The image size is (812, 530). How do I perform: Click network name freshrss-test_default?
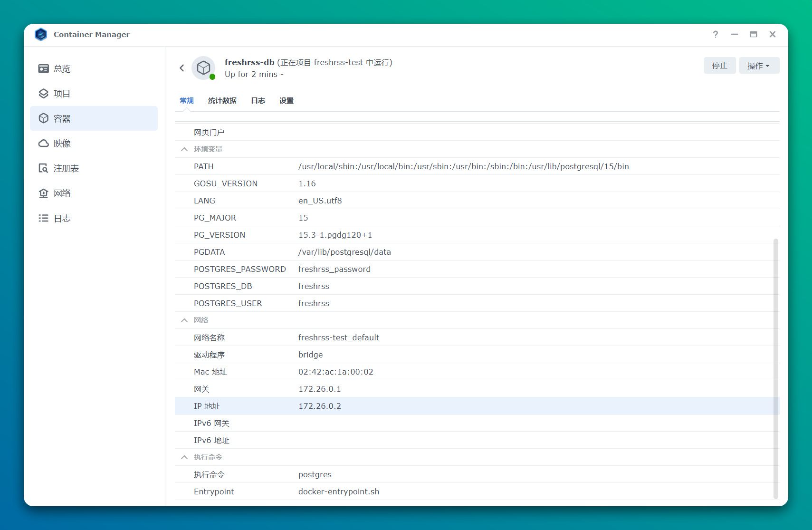click(x=339, y=337)
